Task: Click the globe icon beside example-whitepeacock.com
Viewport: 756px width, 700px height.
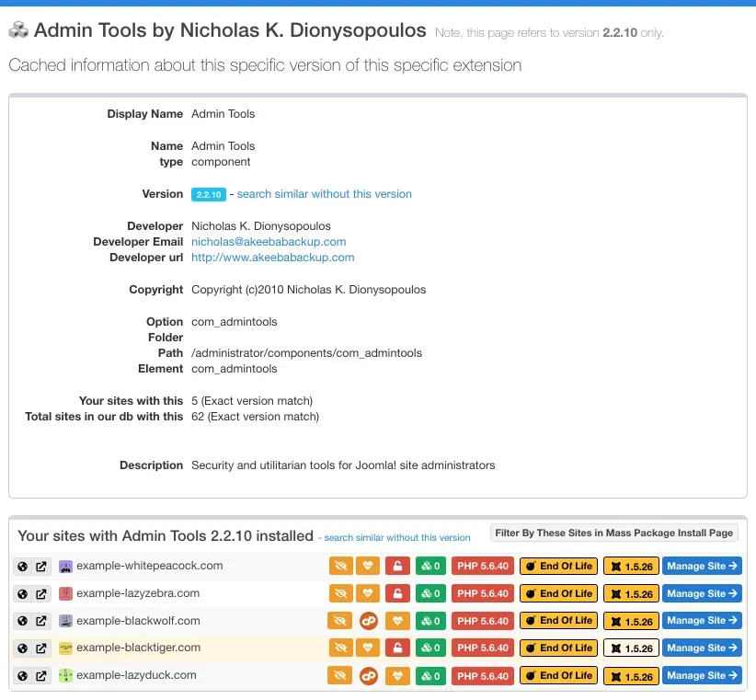Action: click(20, 566)
